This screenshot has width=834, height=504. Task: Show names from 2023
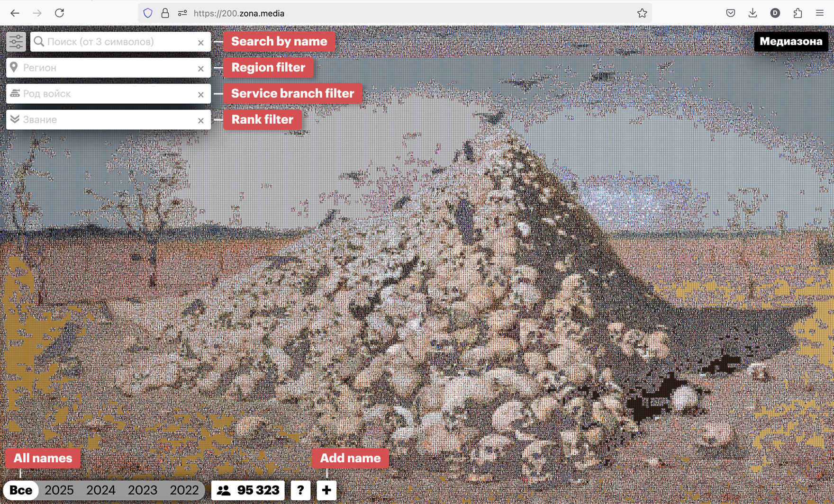[x=142, y=490]
